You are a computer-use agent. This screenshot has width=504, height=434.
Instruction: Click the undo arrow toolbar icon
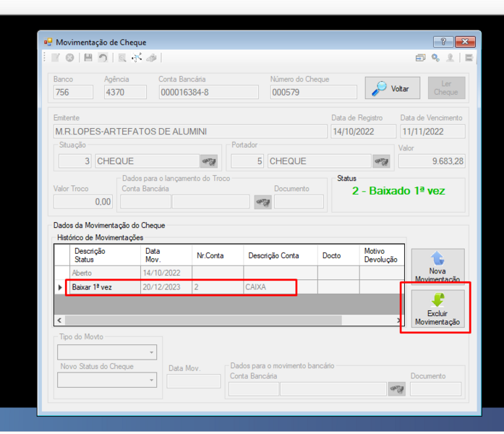pos(103,58)
